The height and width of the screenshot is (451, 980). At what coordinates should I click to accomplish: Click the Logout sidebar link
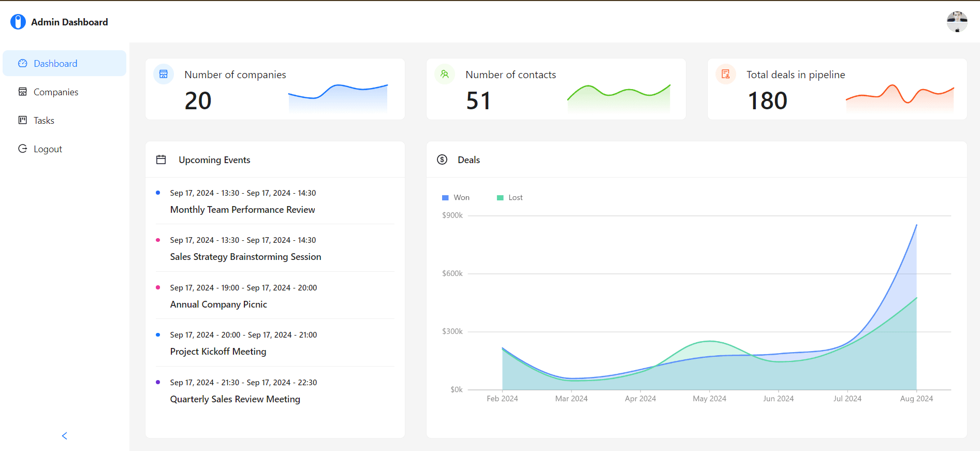(48, 149)
